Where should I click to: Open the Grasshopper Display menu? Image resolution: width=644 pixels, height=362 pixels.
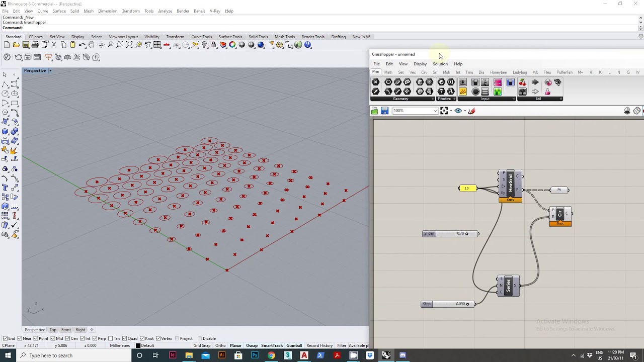pyautogui.click(x=420, y=64)
